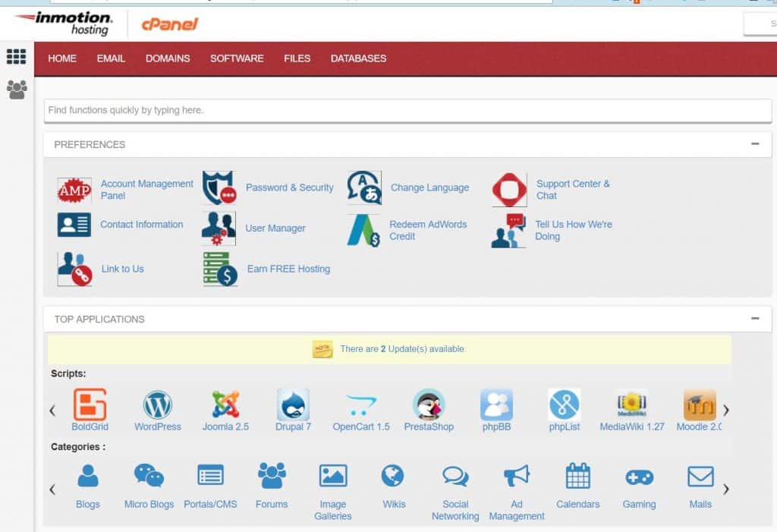Click the Account Management Panel link
Viewport: 777px width, 532px height.
146,190
